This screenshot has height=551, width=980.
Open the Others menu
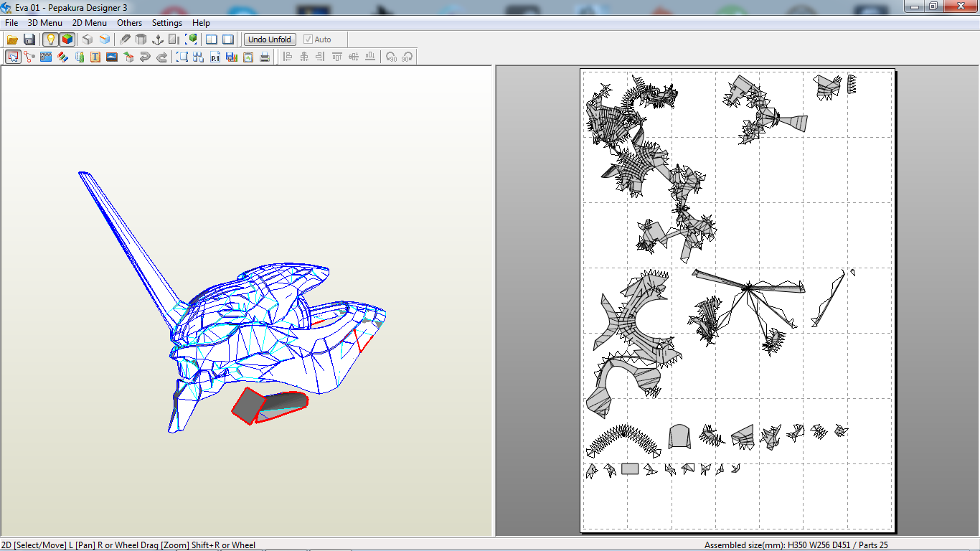point(130,23)
